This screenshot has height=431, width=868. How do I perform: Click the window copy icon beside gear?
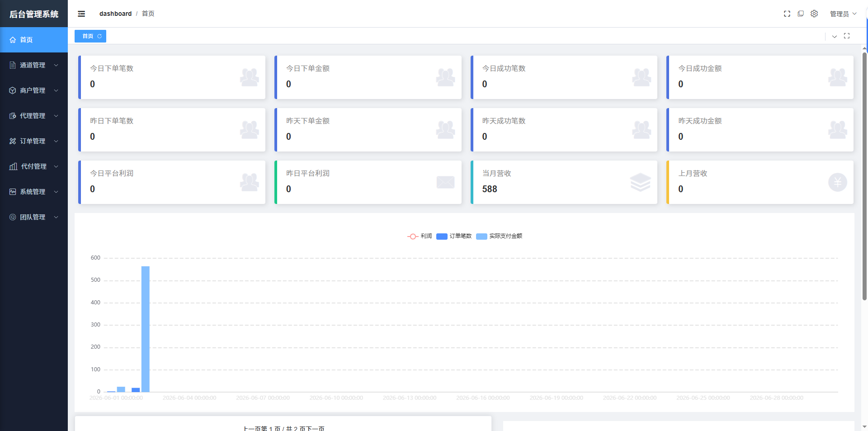(801, 14)
